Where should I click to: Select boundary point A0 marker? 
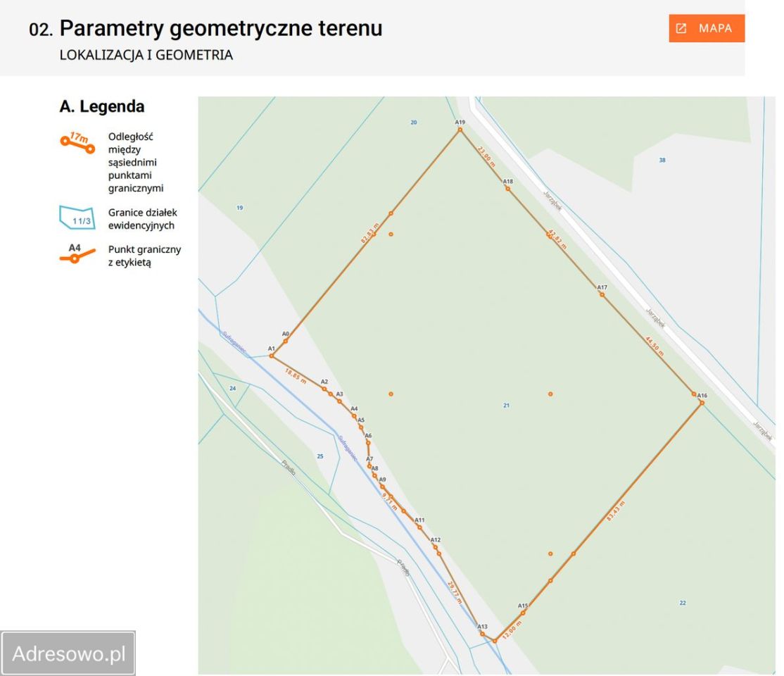286,341
